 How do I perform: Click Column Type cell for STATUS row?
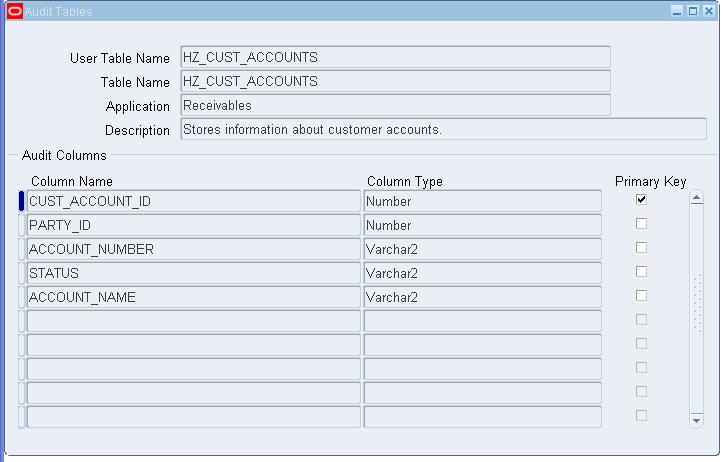(482, 273)
